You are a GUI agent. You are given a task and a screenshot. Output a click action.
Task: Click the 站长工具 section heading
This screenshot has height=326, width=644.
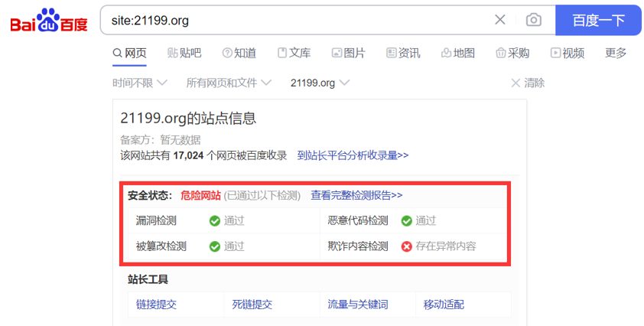tap(148, 279)
